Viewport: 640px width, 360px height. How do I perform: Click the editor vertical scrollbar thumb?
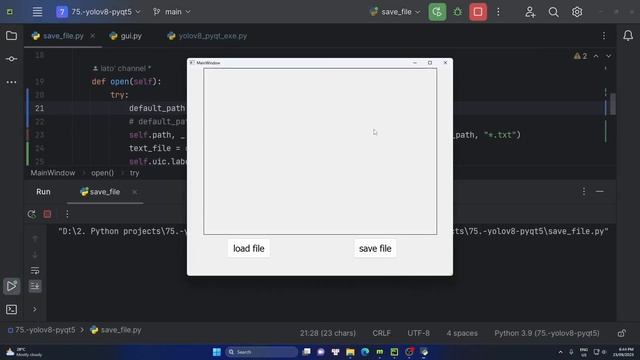(x=613, y=104)
